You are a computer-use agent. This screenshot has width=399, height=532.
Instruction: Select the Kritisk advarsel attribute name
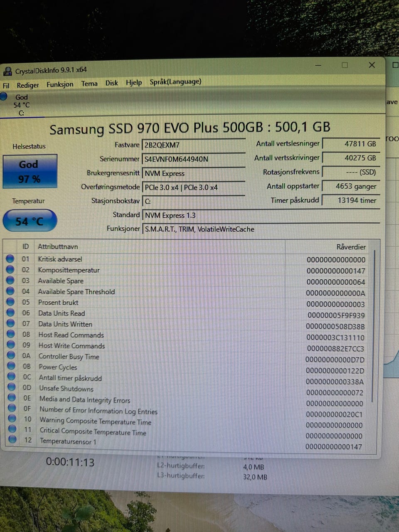coord(60,259)
